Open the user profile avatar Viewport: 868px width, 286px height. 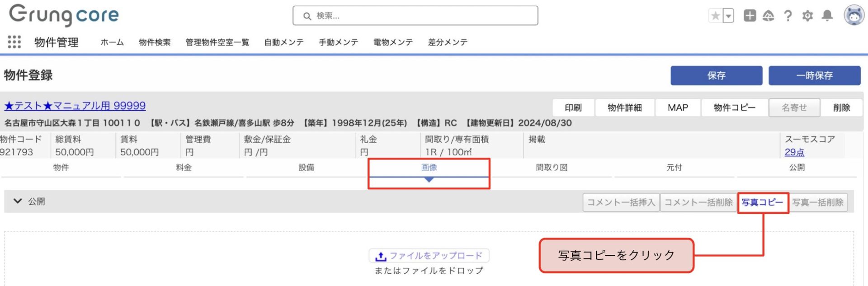(x=854, y=15)
